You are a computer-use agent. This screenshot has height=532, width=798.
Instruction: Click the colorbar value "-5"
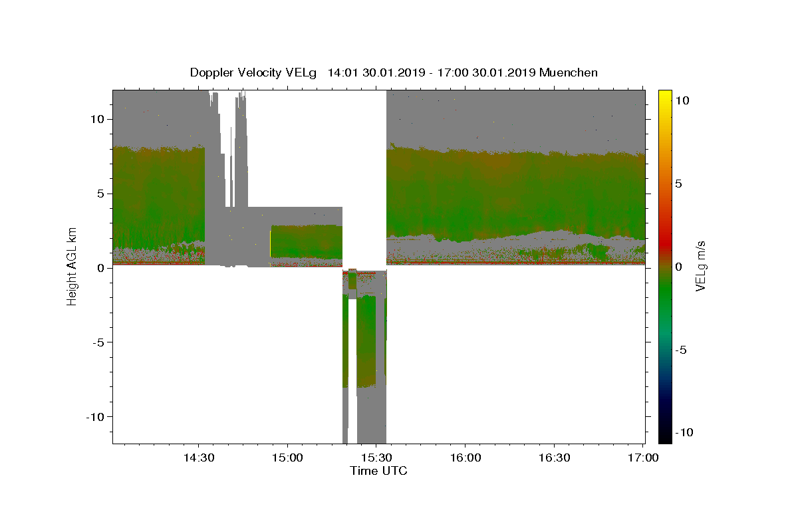pos(680,350)
